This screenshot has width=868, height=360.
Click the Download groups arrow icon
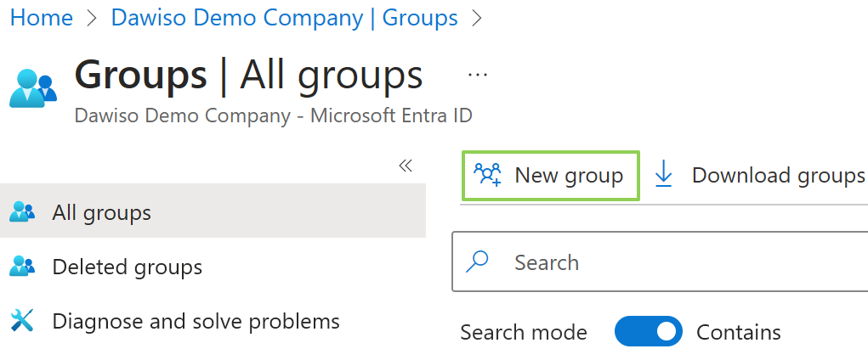tap(663, 175)
